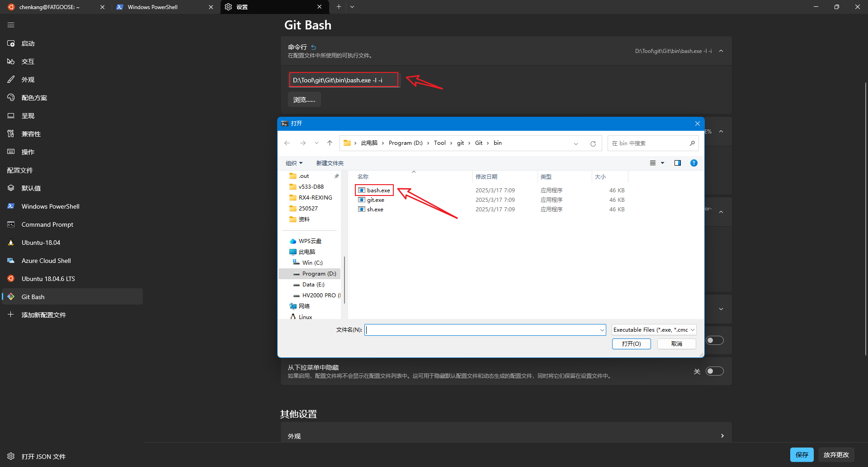Go forward in the file dialog
This screenshot has width=868, height=467.
coord(303,143)
